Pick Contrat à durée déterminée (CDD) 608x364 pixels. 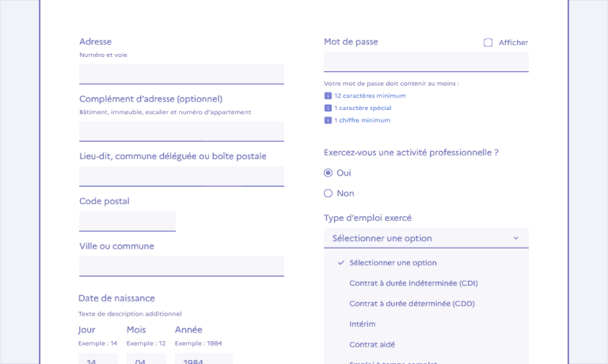click(x=413, y=304)
